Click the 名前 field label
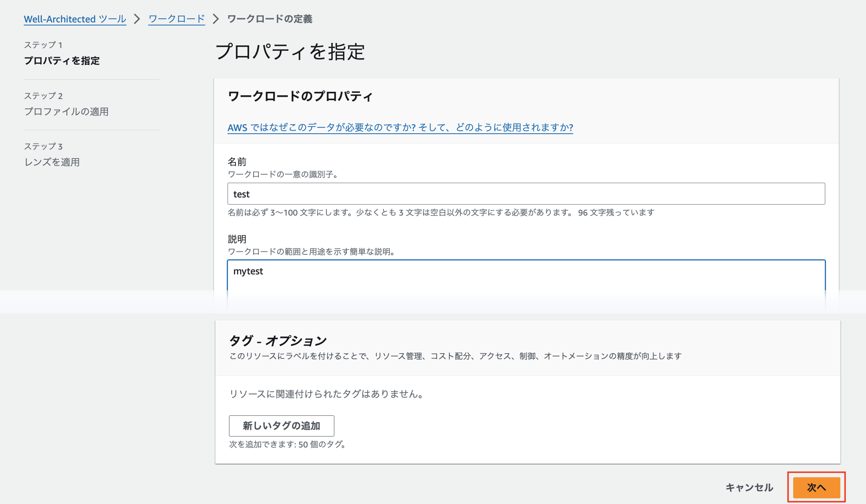This screenshot has width=866, height=504. (x=237, y=162)
